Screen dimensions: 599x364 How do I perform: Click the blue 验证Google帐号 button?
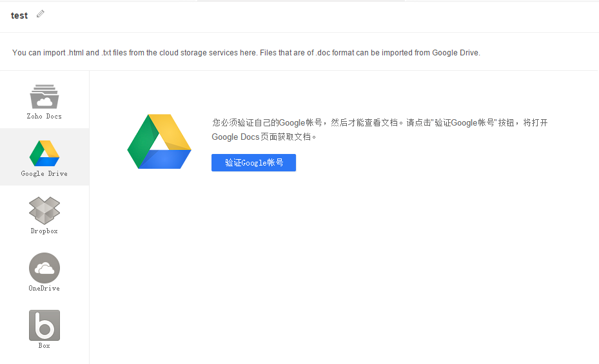tap(253, 162)
